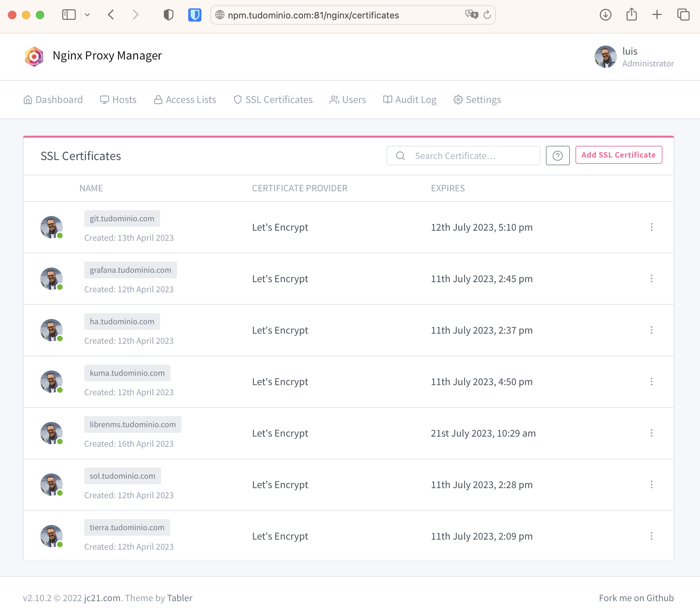Open Settings in the navigation
This screenshot has width=700, height=613.
pos(477,100)
